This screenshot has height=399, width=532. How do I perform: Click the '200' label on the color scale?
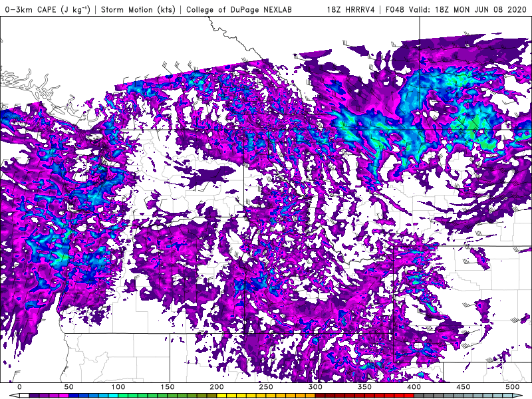click(x=217, y=387)
